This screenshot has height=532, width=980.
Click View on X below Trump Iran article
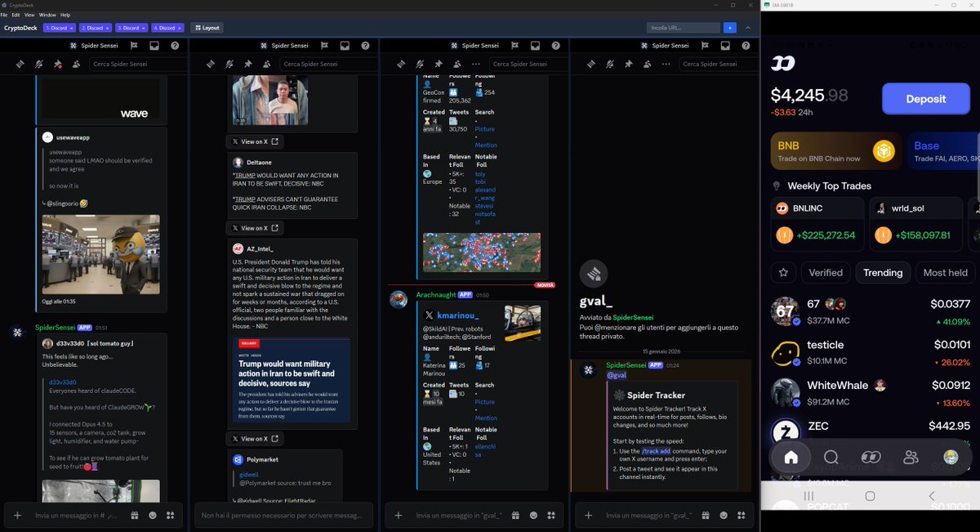click(x=255, y=439)
